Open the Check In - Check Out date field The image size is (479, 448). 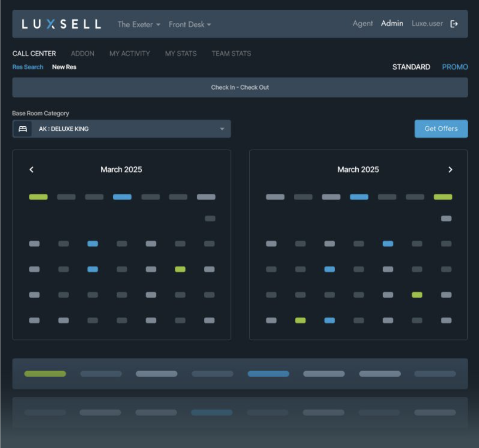click(240, 88)
